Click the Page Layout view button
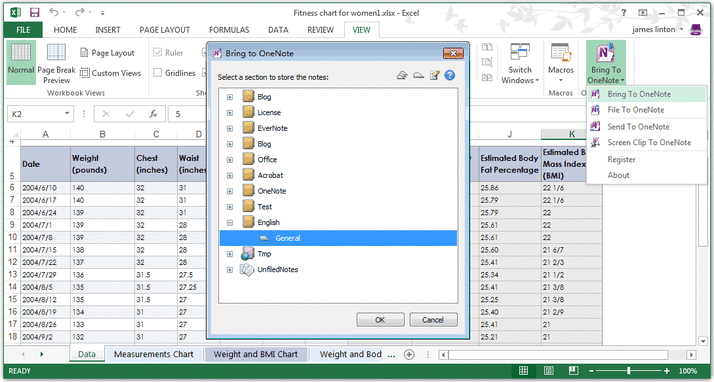Screen dimensions: 714x382 107,53
